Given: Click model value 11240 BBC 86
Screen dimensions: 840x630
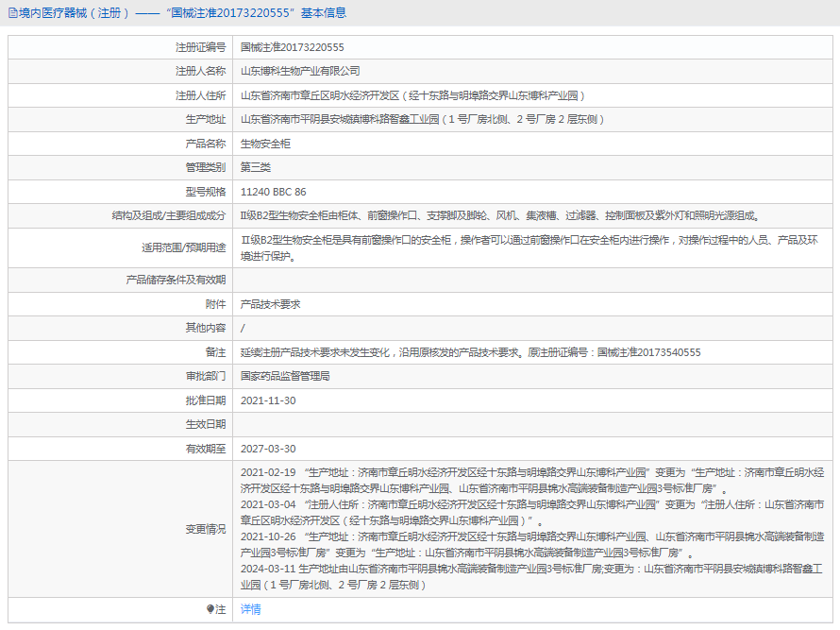Looking at the screenshot, I should click(273, 192).
